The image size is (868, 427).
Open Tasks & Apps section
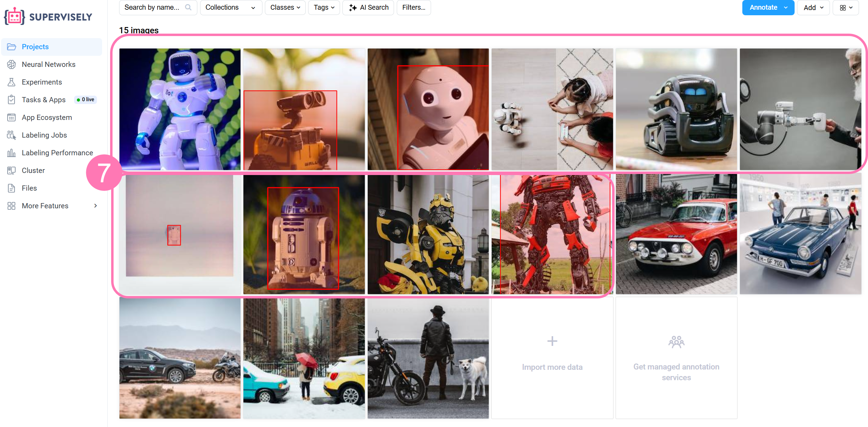coord(44,100)
